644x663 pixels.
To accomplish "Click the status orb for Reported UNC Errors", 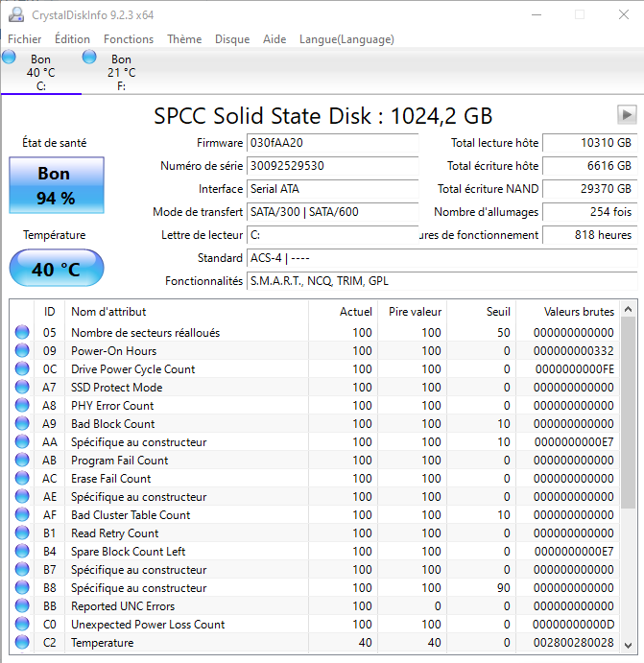I will (x=22, y=606).
